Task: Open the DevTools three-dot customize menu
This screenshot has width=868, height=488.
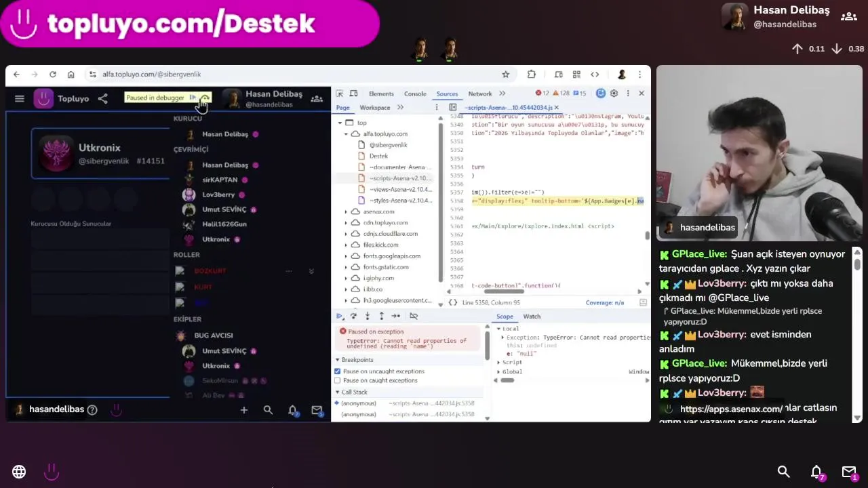Action: [628, 94]
